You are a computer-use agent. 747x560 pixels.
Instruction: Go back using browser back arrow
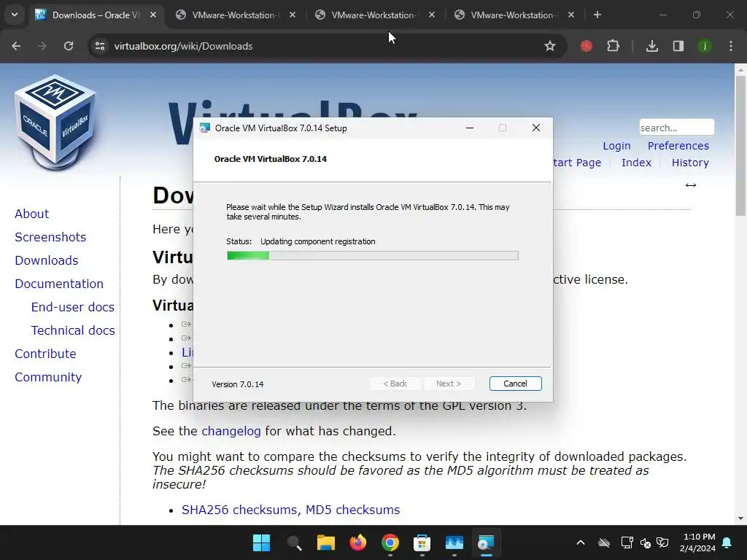coord(16,46)
